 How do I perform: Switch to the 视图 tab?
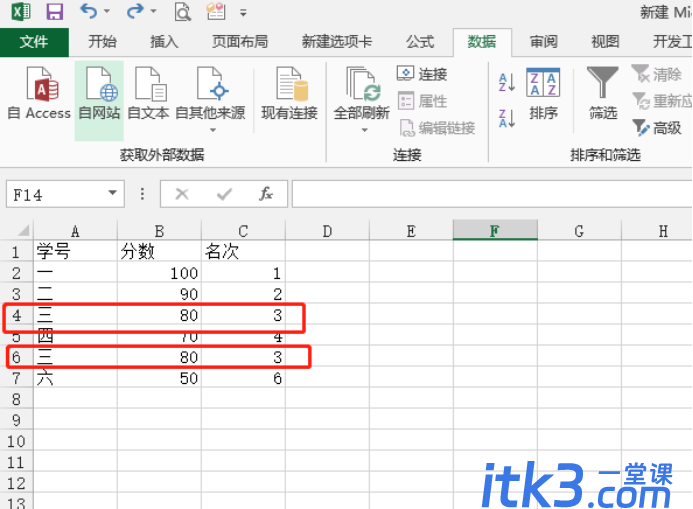(605, 42)
